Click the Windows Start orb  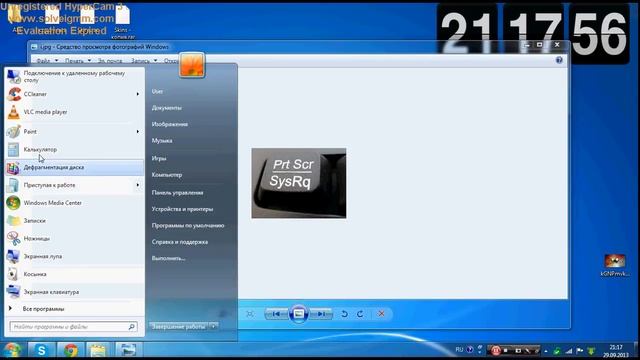tap(12, 350)
